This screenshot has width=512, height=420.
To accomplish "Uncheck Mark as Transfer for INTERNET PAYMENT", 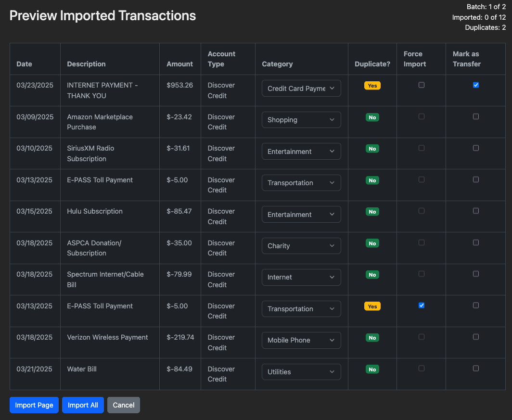I will [x=476, y=85].
